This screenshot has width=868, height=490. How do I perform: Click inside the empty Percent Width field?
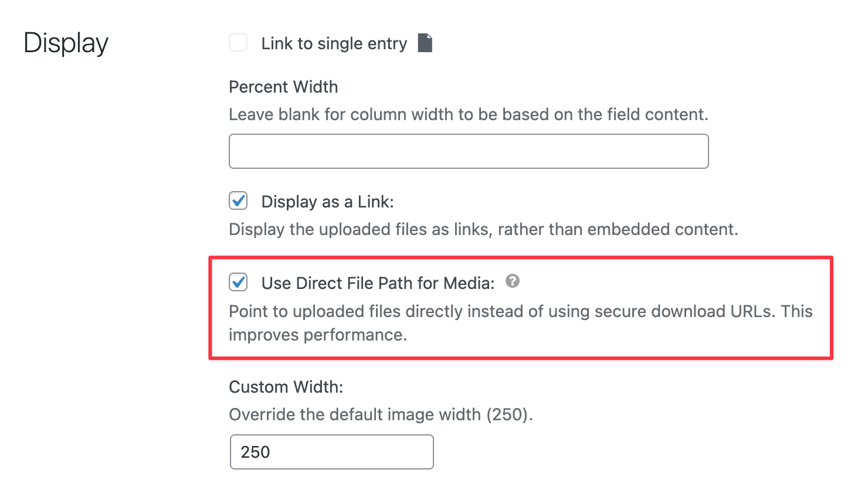click(468, 151)
